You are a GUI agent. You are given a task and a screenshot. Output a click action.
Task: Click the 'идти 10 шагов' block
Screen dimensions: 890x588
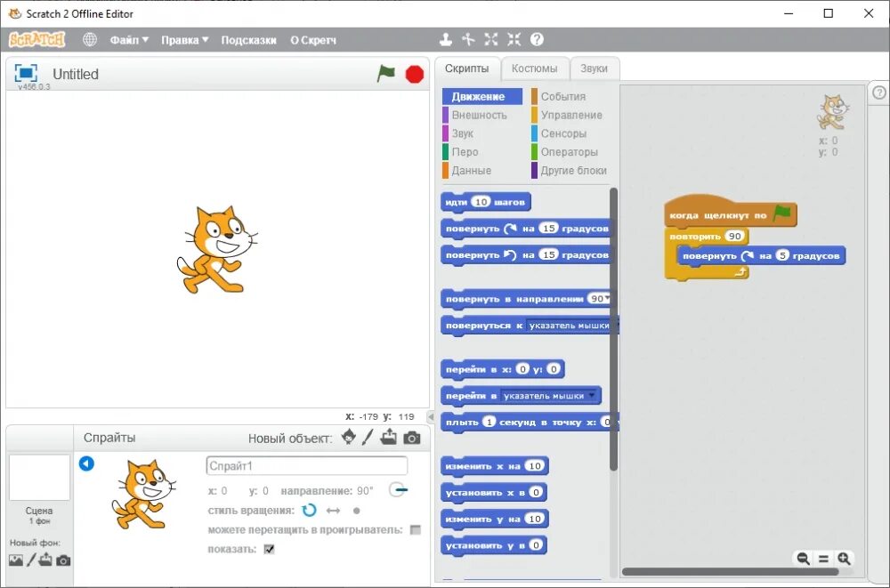[x=485, y=202]
